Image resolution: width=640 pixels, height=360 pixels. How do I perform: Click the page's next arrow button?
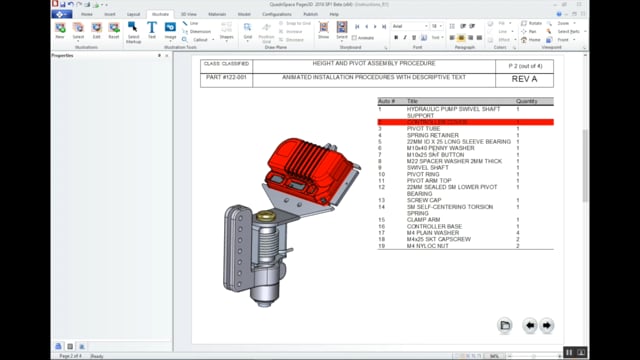tap(547, 325)
